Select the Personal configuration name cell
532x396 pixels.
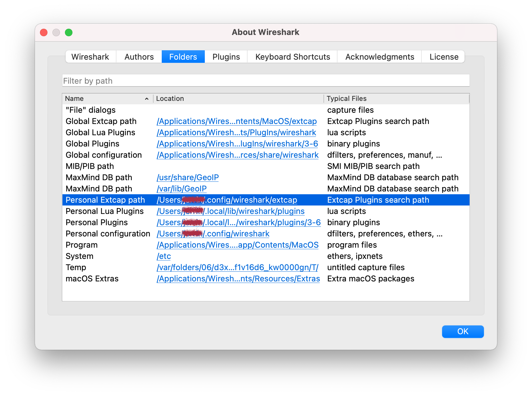coord(108,234)
